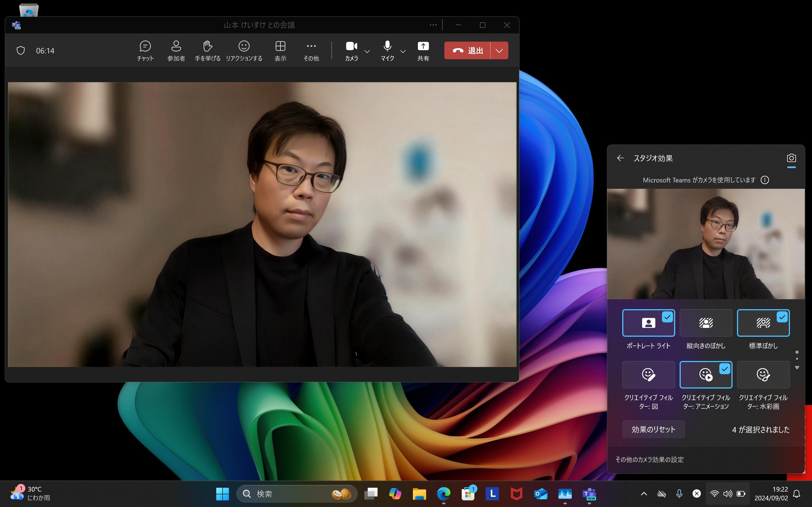This screenshot has width=812, height=507.
Task: Turn off the camera using the カメラ icon
Action: [351, 50]
